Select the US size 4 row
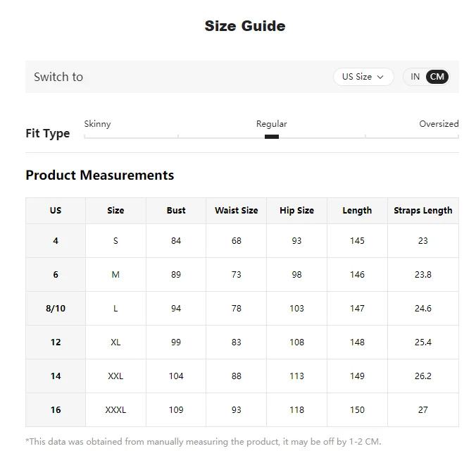 point(242,241)
